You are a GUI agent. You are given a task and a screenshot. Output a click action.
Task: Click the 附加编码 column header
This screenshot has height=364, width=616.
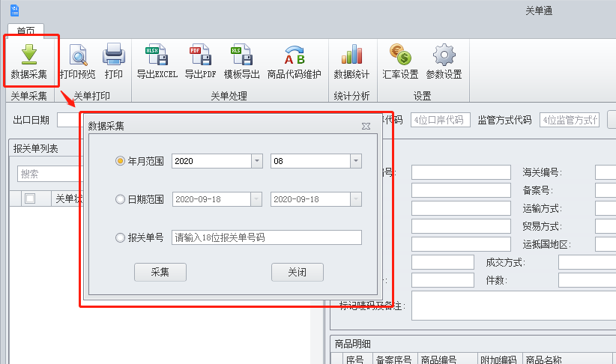500,359
